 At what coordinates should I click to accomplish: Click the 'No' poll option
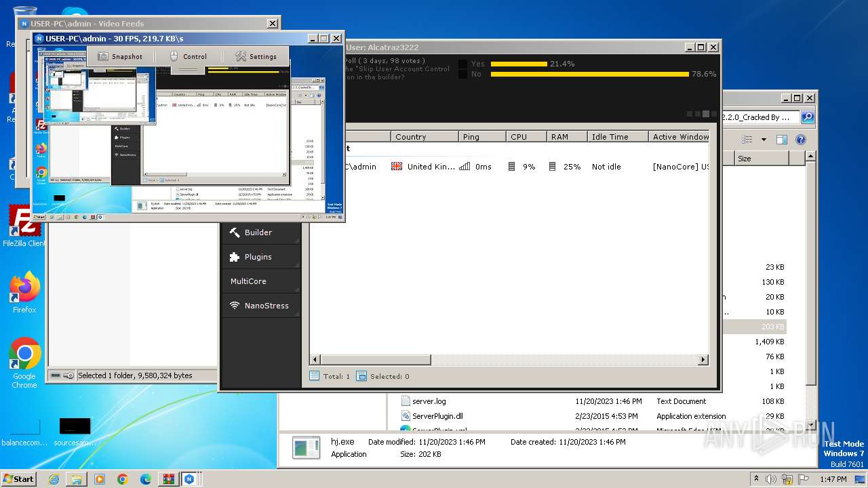[x=476, y=74]
